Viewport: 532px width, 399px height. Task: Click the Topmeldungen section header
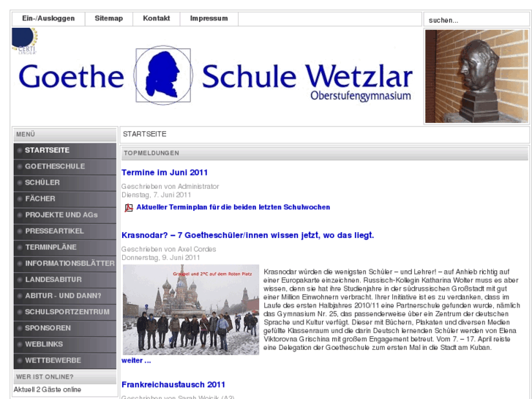tap(325, 153)
